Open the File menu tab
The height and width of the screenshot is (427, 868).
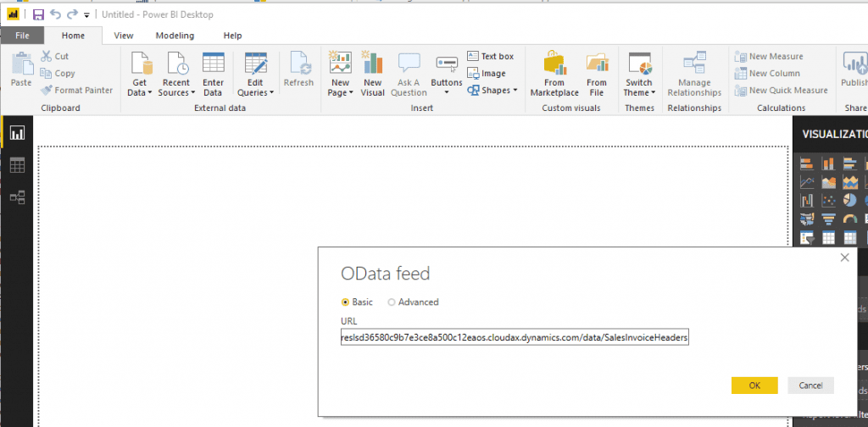(x=22, y=36)
